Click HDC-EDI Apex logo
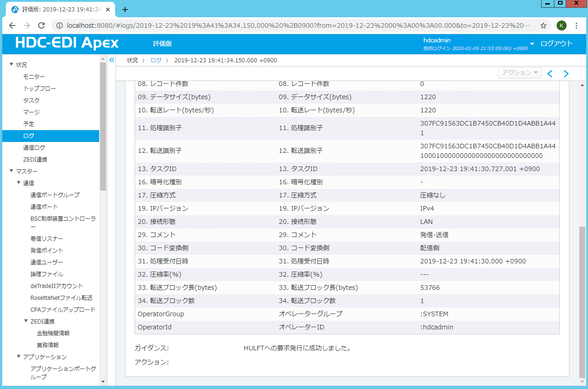Image resolution: width=588 pixels, height=389 pixels. pos(67,43)
